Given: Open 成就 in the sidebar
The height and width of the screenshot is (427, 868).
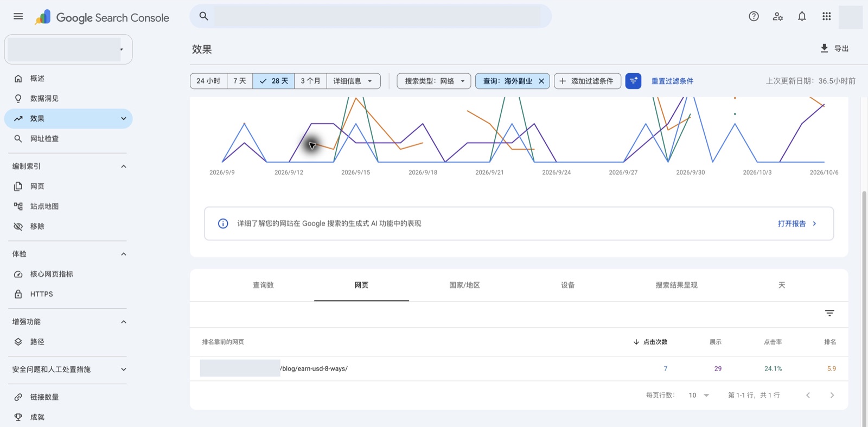Looking at the screenshot, I should pyautogui.click(x=68, y=417).
